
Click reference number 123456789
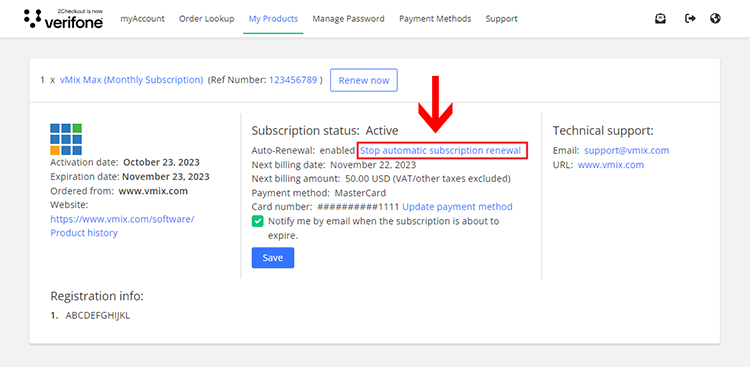[293, 80]
